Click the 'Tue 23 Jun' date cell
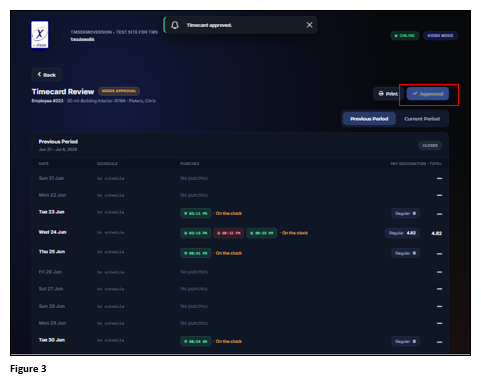The height and width of the screenshot is (388, 481). (x=51, y=212)
